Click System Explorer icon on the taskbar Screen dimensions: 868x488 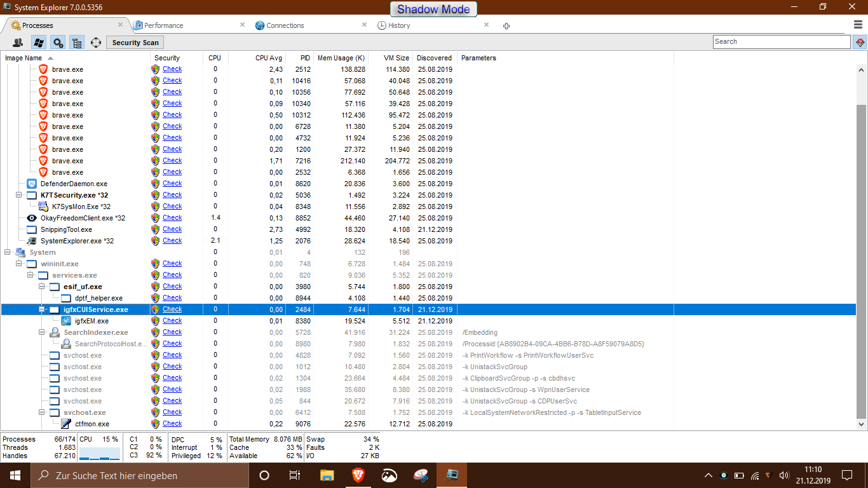[x=452, y=475]
